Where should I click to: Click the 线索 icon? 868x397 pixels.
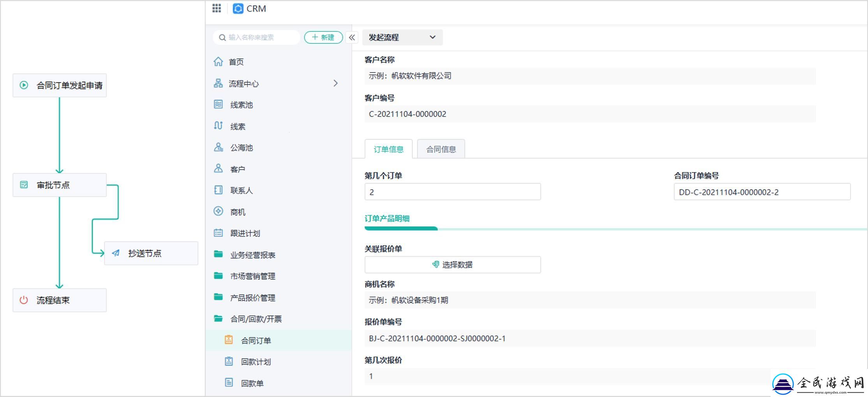click(x=218, y=126)
